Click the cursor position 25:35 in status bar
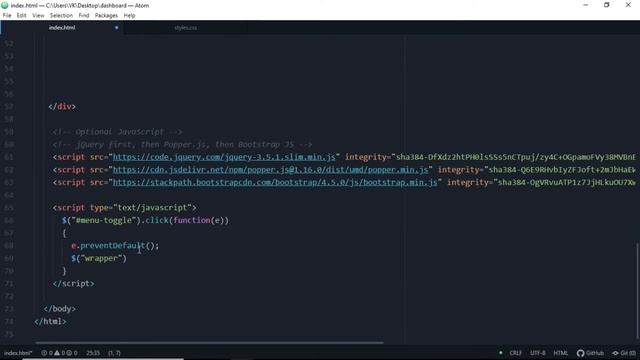Screen dimensions: 640x360 pyautogui.click(x=93, y=353)
